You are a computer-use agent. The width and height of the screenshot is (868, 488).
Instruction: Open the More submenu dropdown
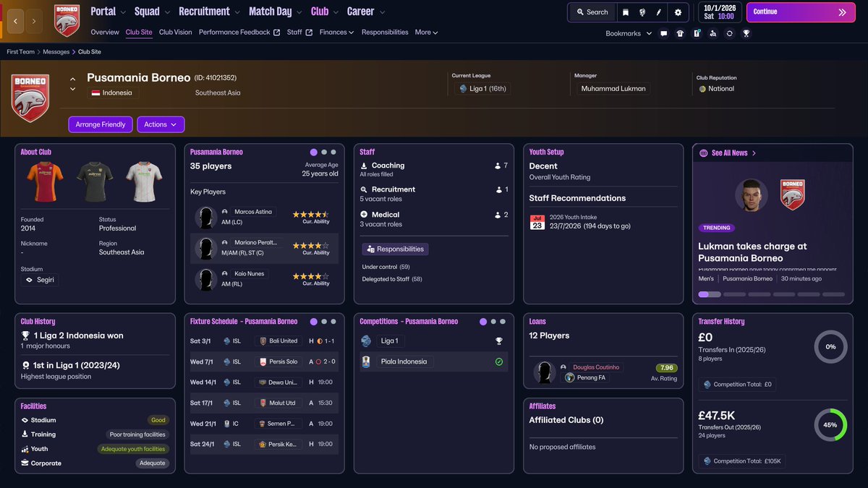click(x=426, y=33)
